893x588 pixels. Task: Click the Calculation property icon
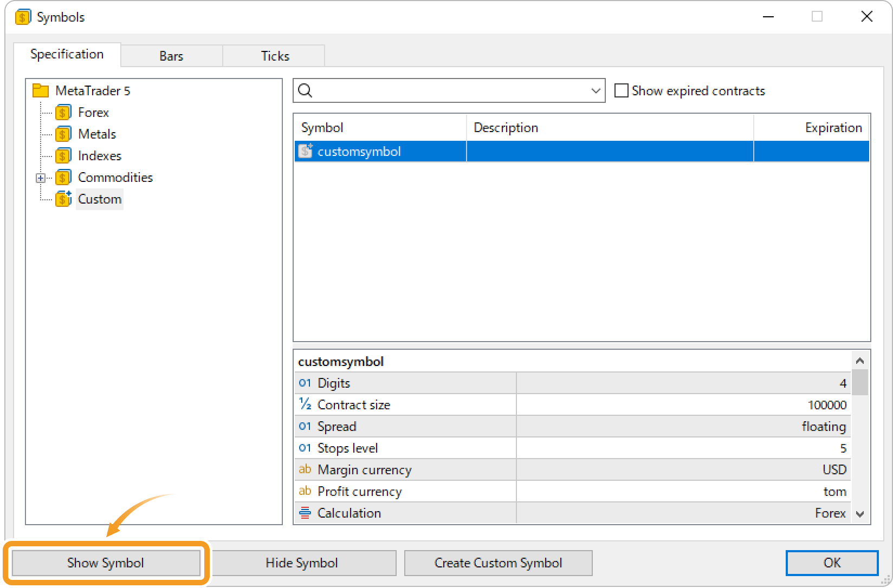coord(305,512)
